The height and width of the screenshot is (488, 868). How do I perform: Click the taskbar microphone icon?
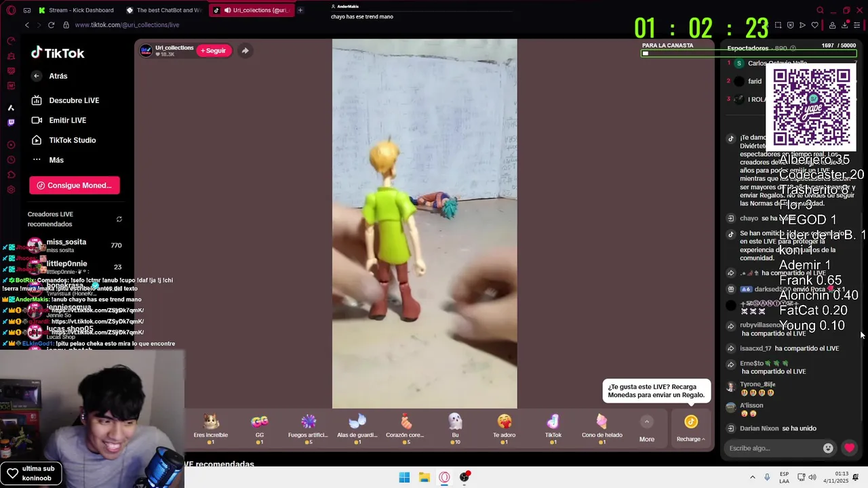tap(767, 477)
